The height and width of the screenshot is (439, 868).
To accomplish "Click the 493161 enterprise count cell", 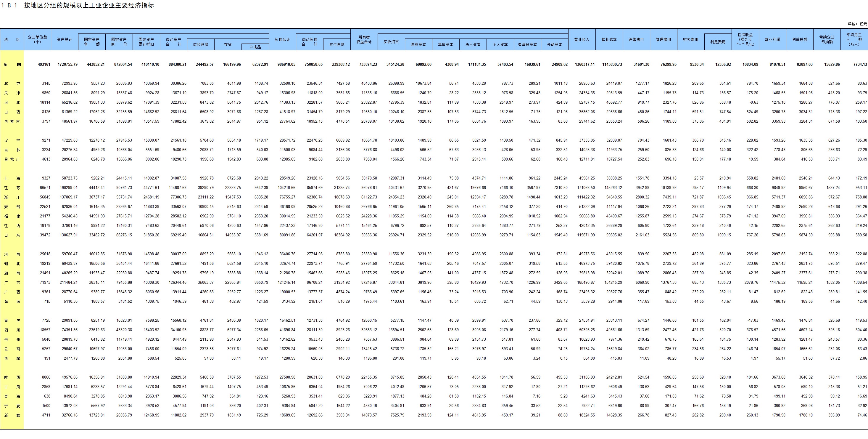I will [x=44, y=64].
